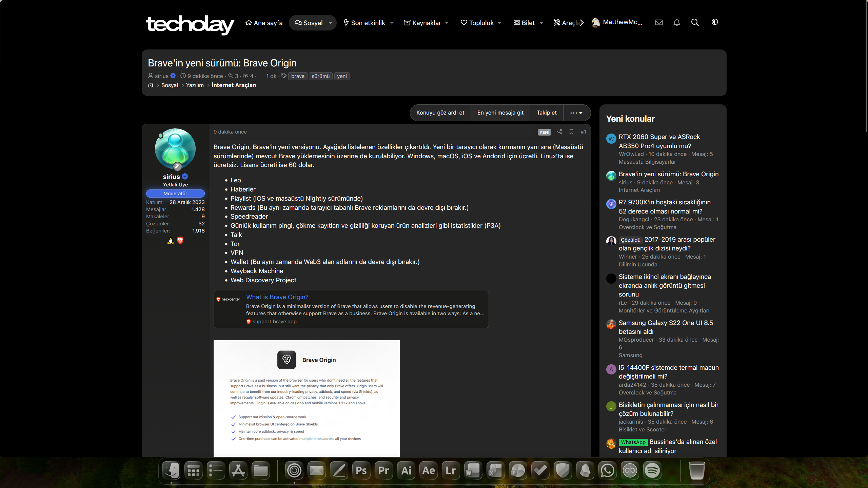Image resolution: width=868 pixels, height=488 pixels.
Task: Open the Topluluk navigation item
Action: pyautogui.click(x=477, y=23)
